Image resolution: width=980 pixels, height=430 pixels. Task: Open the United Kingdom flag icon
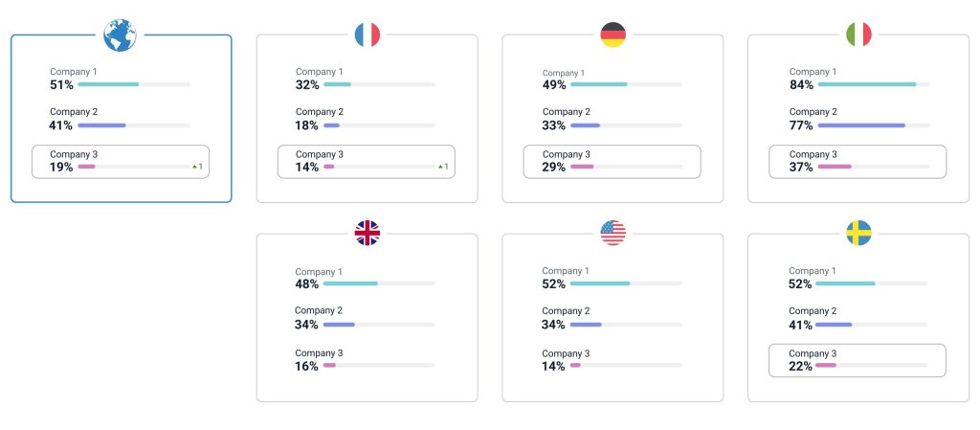pyautogui.click(x=367, y=233)
